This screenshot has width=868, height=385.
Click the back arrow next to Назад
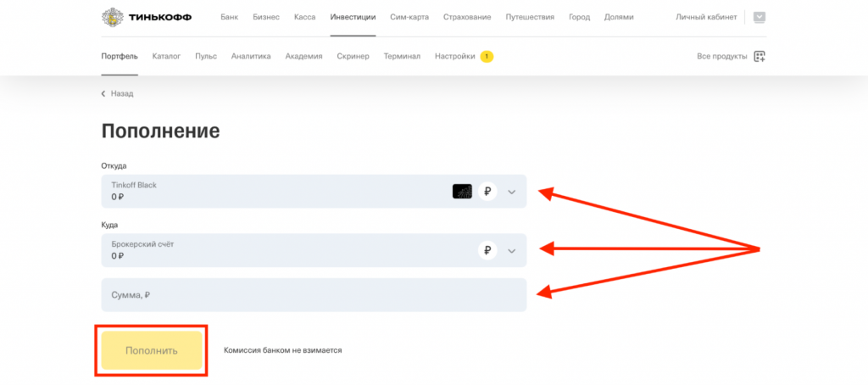(104, 94)
